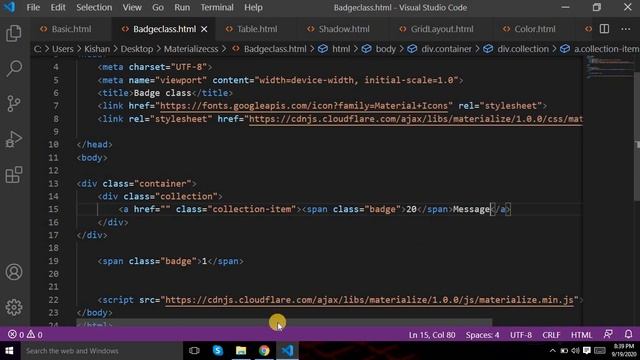
Task: Open the Terminal menu
Action: point(217,7)
